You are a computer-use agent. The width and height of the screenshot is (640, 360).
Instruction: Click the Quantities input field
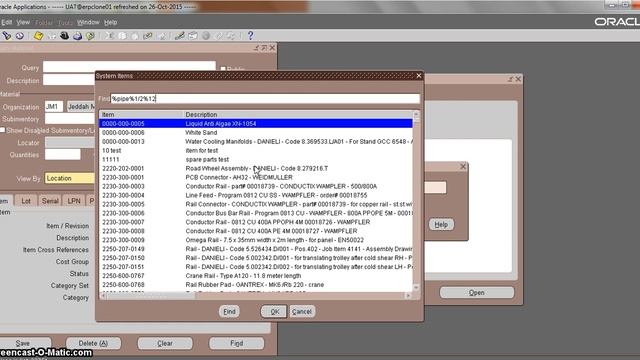62,155
